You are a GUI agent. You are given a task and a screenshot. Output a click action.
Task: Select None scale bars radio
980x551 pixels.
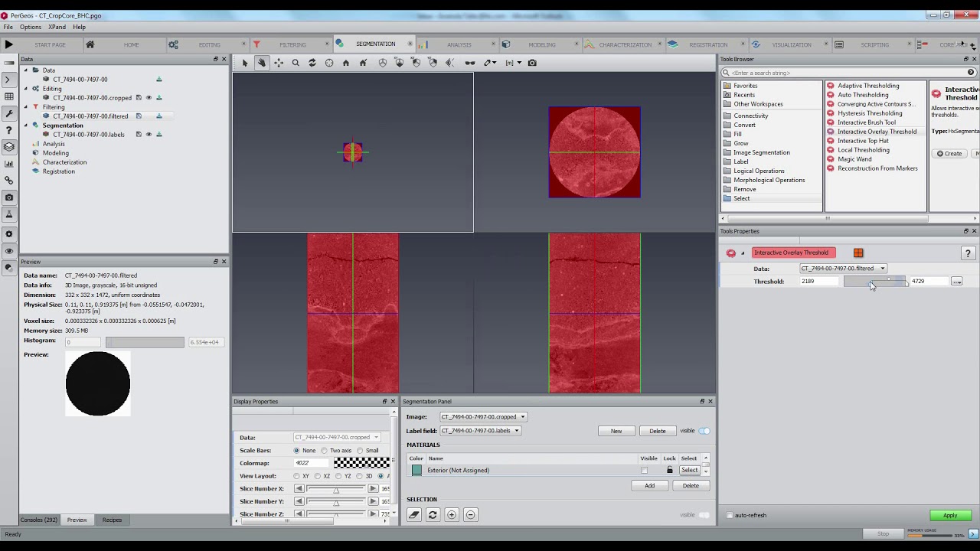point(297,451)
